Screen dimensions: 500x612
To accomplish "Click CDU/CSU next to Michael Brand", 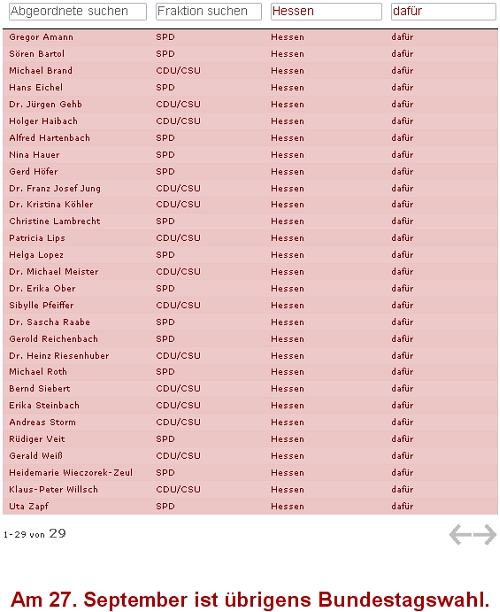I will coord(178,71).
